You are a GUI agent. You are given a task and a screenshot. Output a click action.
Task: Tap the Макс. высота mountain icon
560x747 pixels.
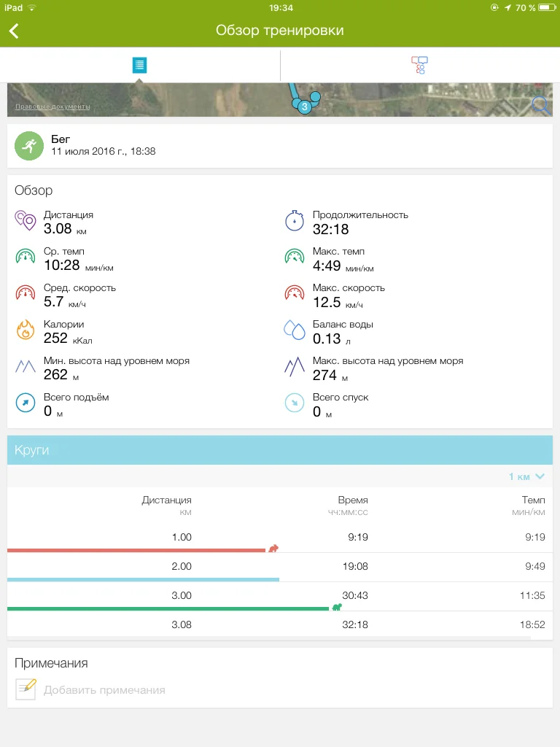tap(295, 366)
